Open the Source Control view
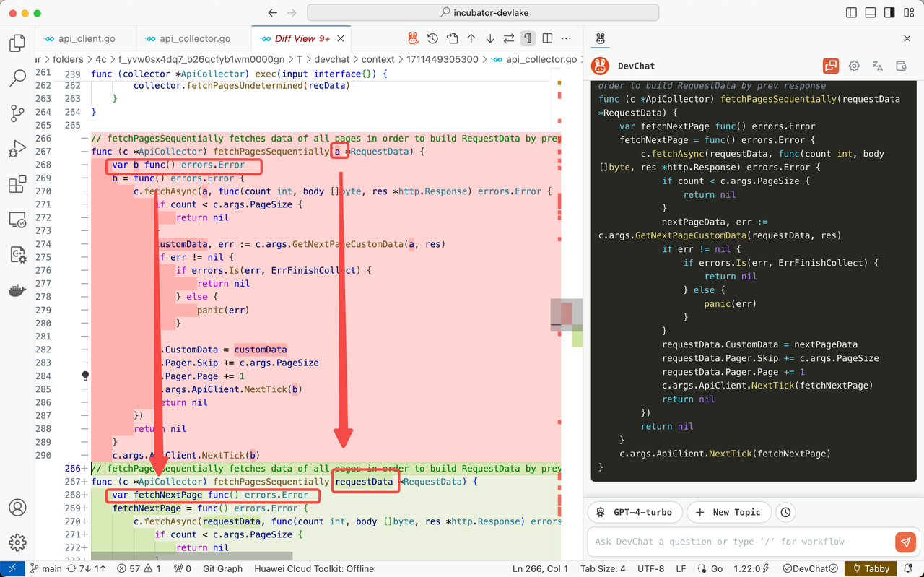Viewport: 924px width, 577px height. pos(17,113)
